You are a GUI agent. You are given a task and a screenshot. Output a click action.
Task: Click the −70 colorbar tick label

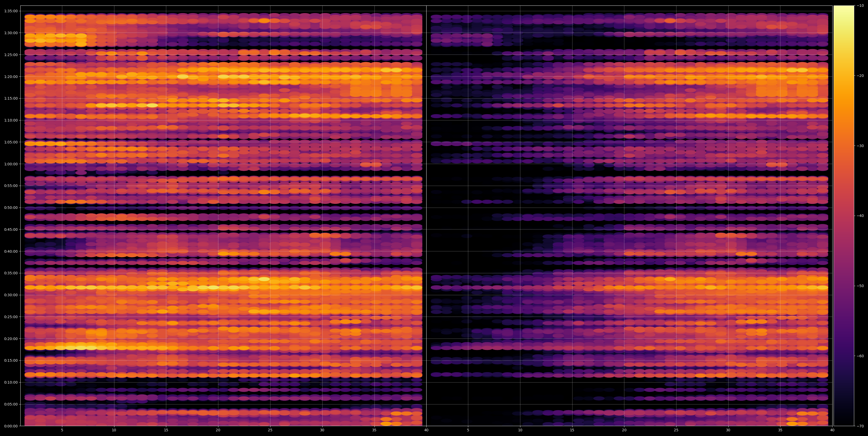[x=860, y=426]
